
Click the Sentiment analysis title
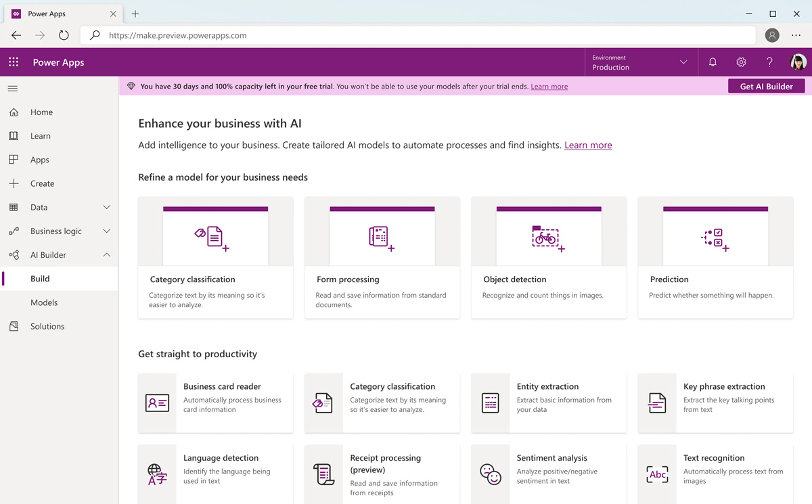(x=551, y=457)
